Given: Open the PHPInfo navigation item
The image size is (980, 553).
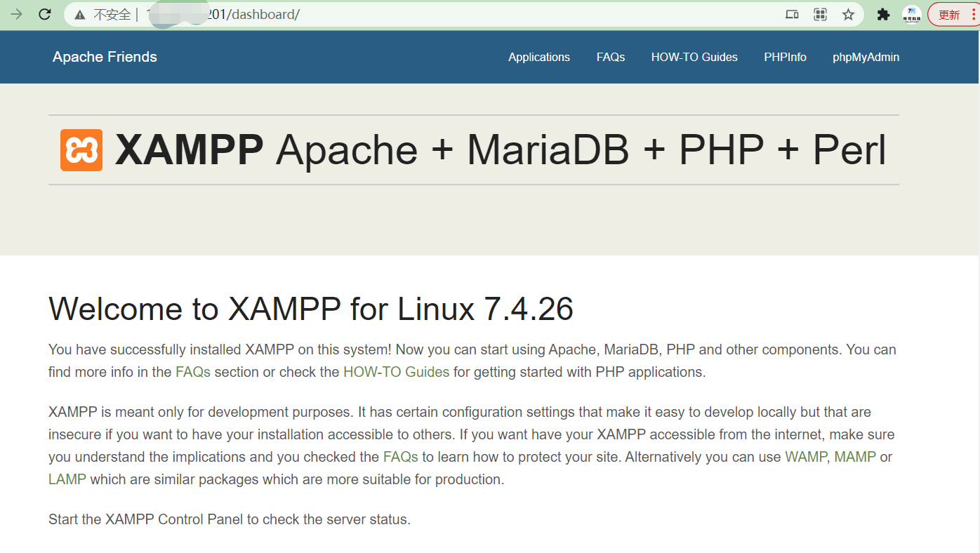Looking at the screenshot, I should (x=785, y=58).
